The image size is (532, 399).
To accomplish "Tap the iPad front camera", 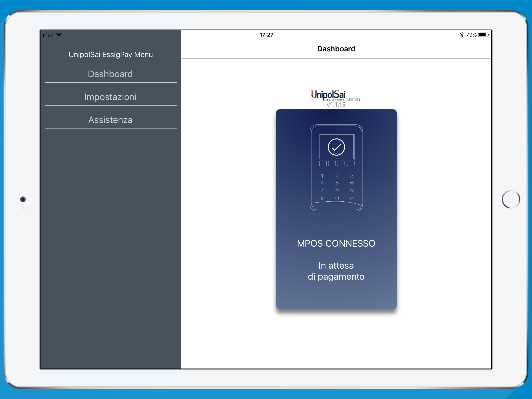I will [23, 199].
